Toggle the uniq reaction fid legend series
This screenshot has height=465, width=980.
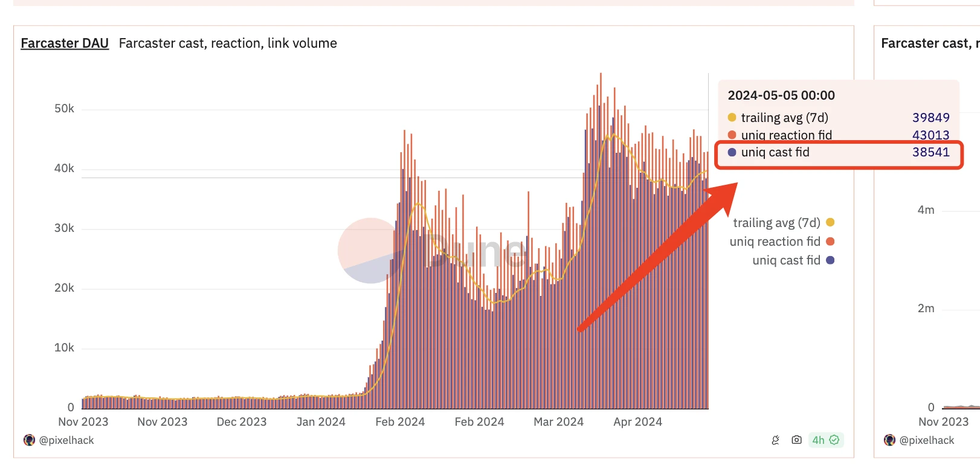click(775, 242)
